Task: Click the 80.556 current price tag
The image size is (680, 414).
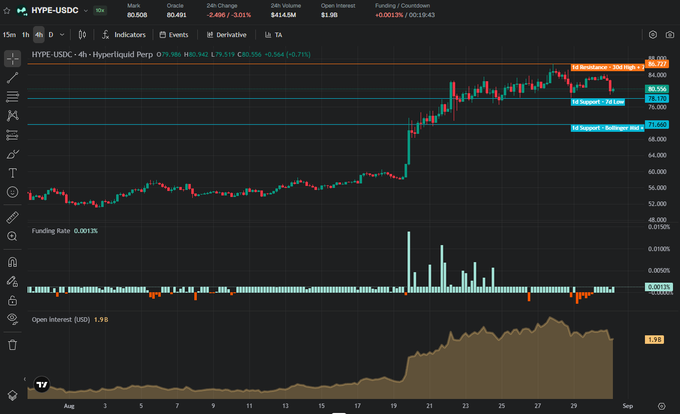Action: [x=657, y=89]
